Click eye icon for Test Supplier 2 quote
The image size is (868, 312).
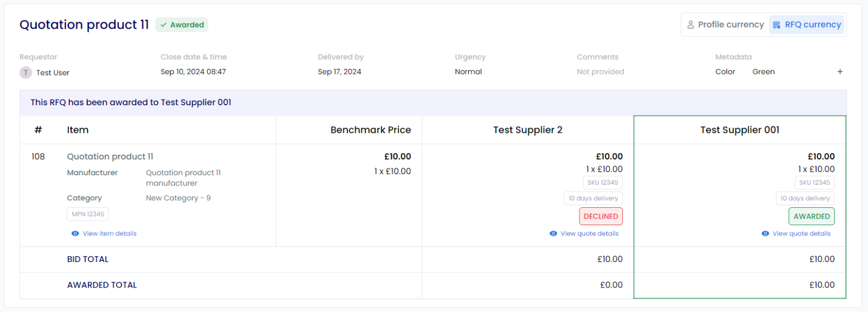tap(553, 234)
